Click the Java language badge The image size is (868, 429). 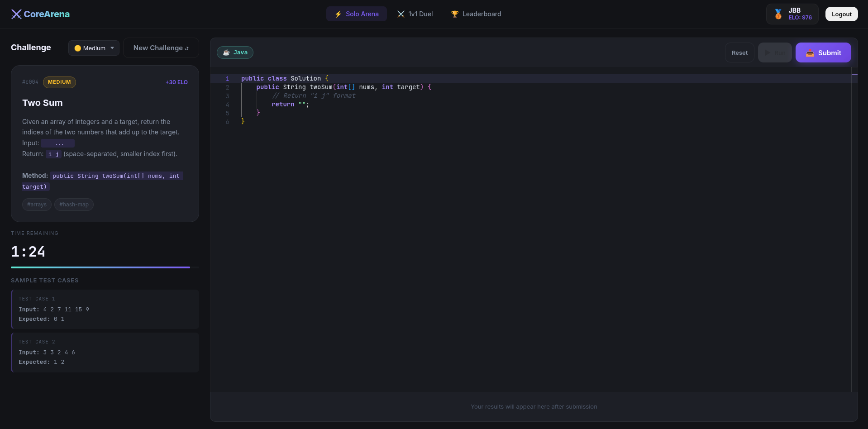click(235, 52)
